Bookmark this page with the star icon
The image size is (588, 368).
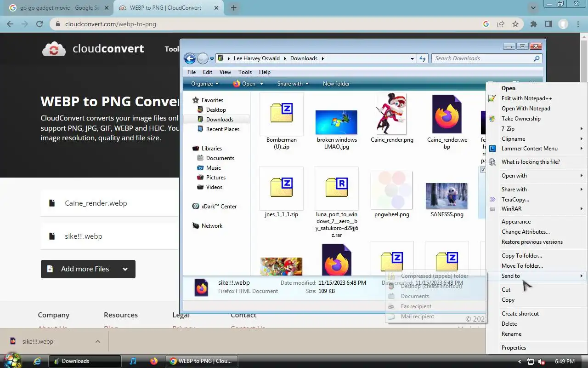515,24
